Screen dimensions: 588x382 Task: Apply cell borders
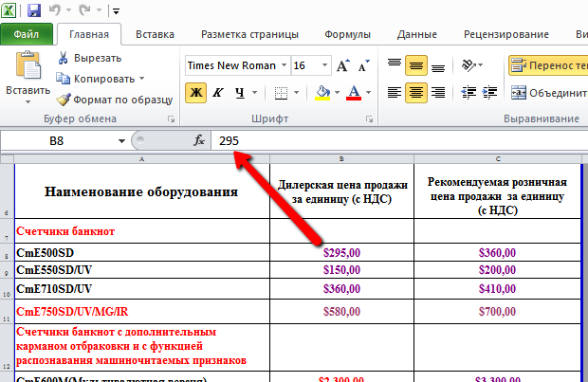pos(281,93)
